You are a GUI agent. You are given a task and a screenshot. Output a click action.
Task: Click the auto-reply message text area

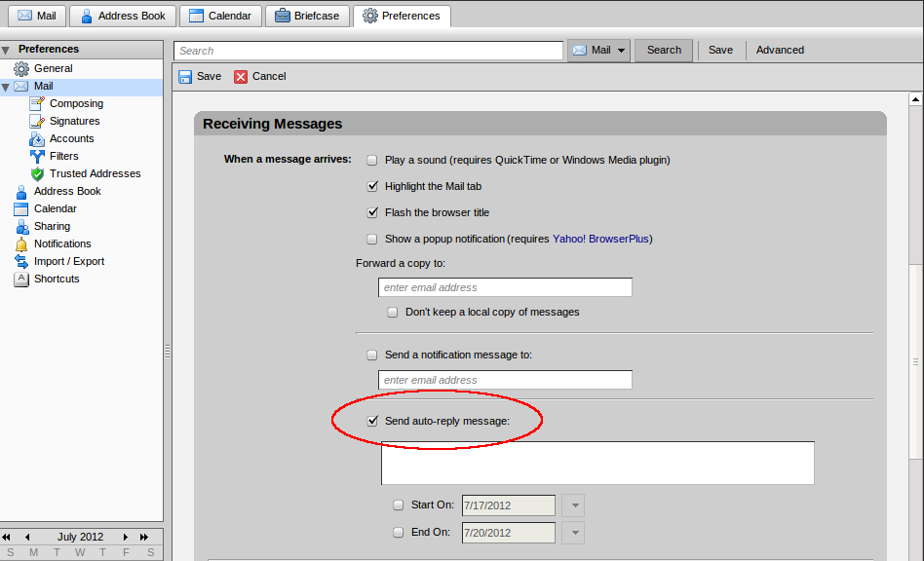[597, 464]
